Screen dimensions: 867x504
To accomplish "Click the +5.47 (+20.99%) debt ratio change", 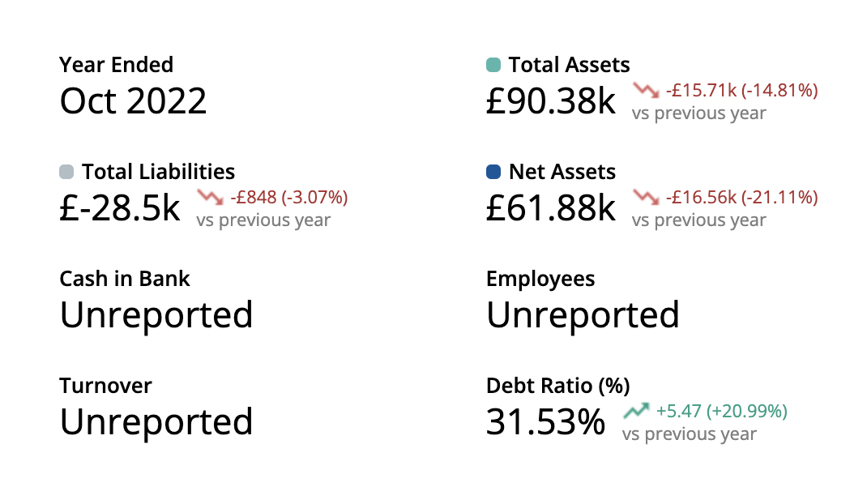I will click(722, 411).
